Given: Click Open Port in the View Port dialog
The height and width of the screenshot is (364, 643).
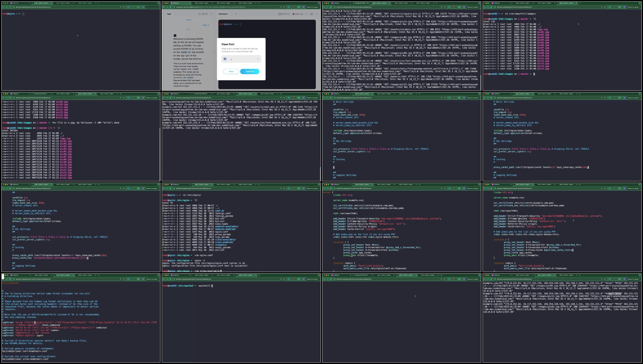Looking at the screenshot, I should [x=250, y=72].
